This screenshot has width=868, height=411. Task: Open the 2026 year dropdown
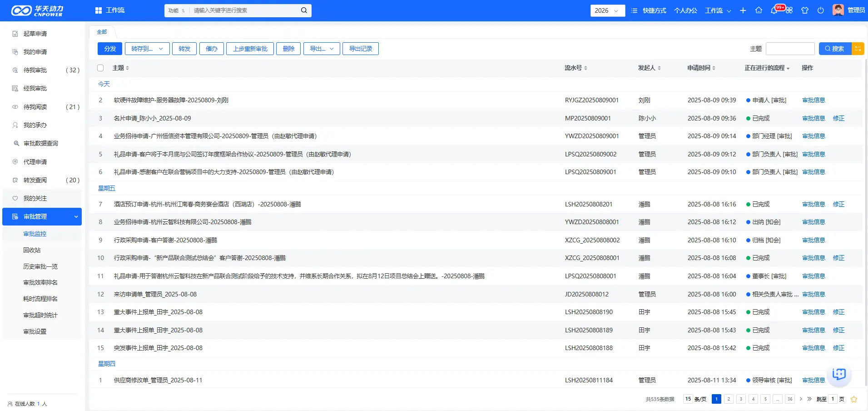click(x=607, y=10)
